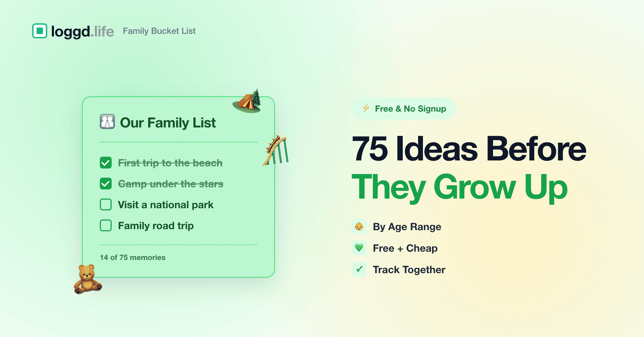Screen dimensions: 644x337
Task: Click the Free & No Signup pill badge
Action: click(404, 108)
